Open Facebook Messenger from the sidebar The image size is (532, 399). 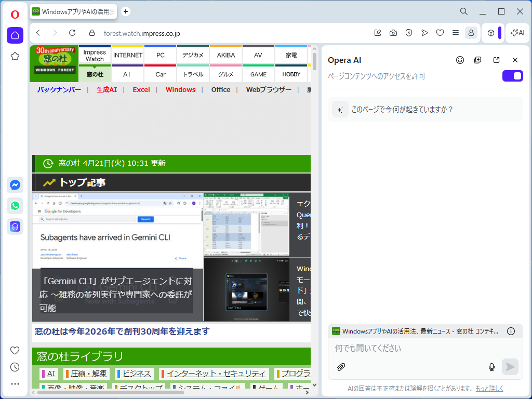click(15, 184)
